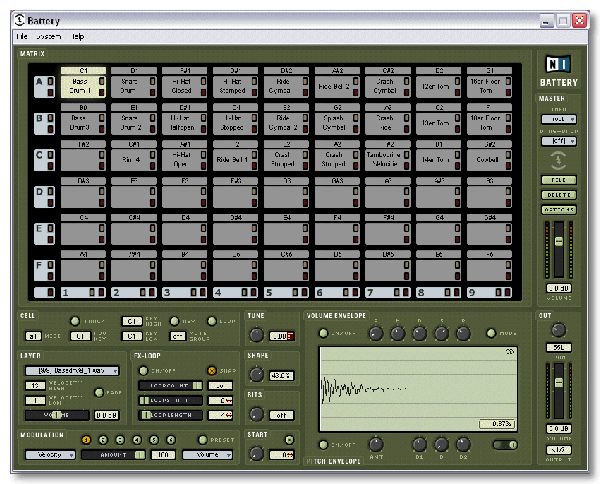This screenshot has height=484, width=600.
Task: Select modulation slot 3
Action: tap(120, 440)
